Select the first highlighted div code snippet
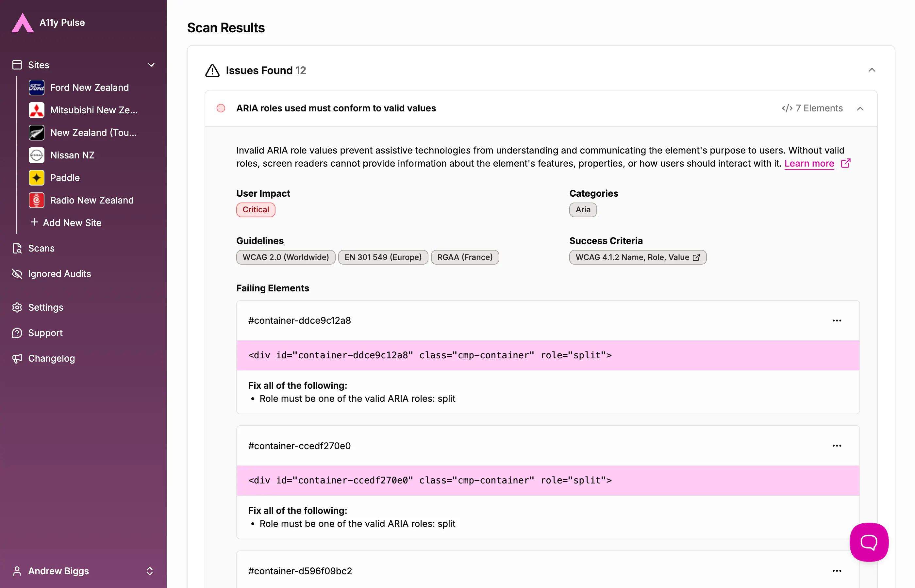 pos(548,355)
